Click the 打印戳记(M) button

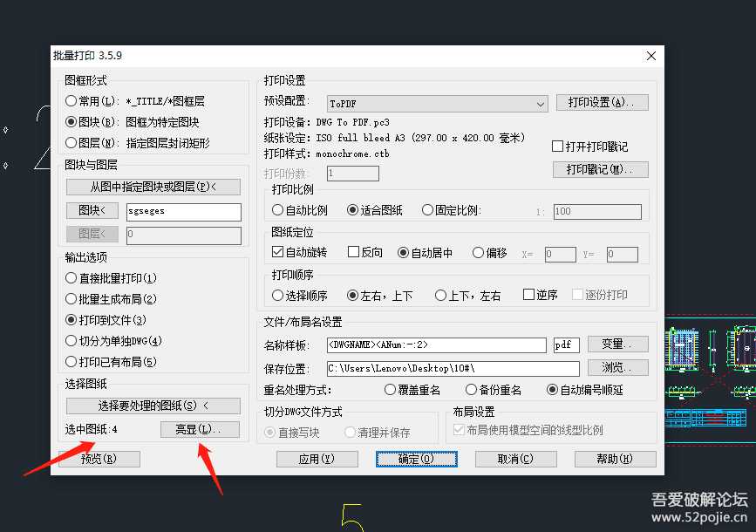click(601, 169)
